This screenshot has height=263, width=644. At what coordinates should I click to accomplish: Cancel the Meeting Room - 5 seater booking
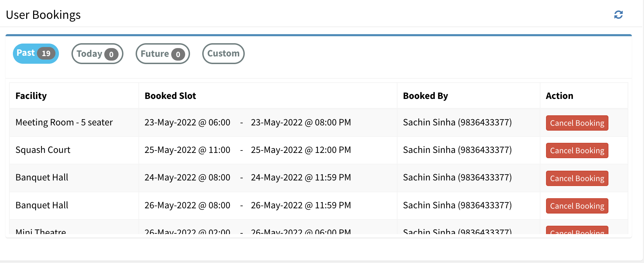[x=576, y=123]
